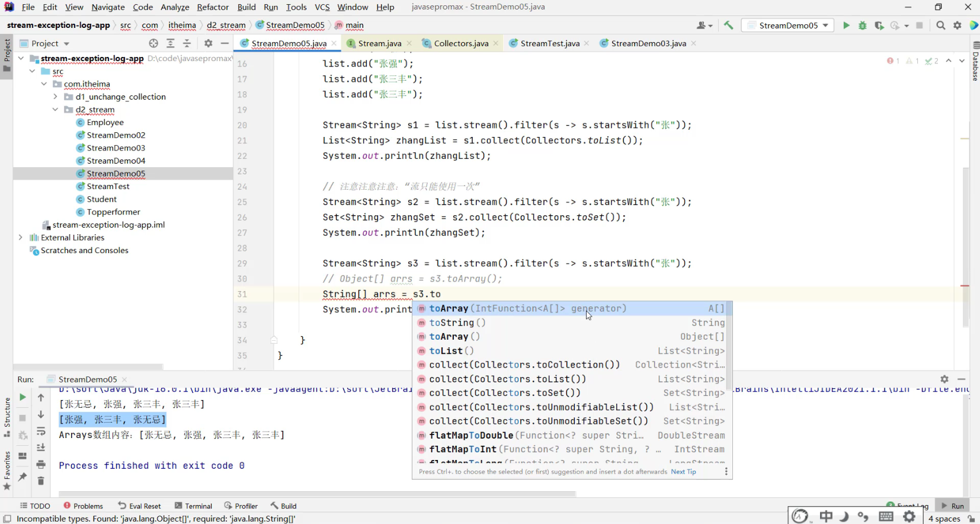Open the TODO tool window
The image size is (980, 524).
click(35, 506)
